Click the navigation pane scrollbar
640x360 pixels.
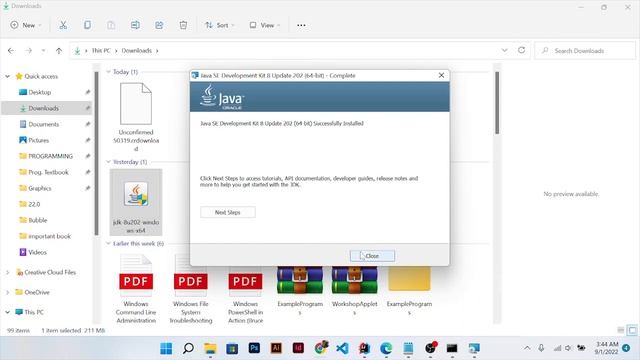tap(96, 153)
